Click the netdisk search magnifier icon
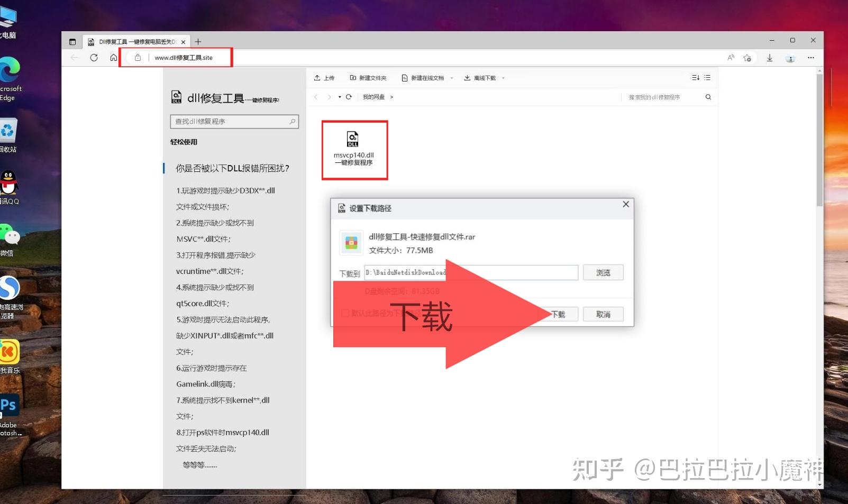Screen dimensions: 848x504 [x=708, y=97]
